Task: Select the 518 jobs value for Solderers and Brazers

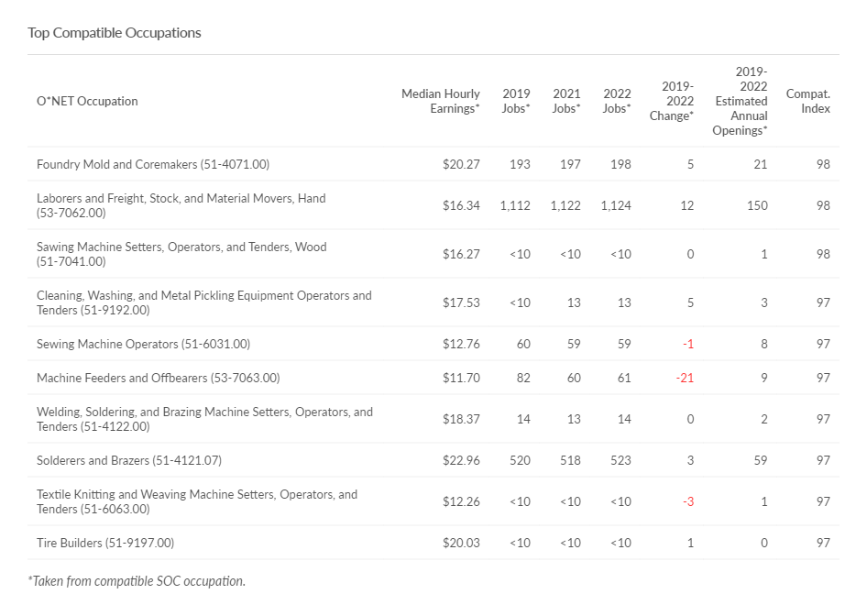Action: tap(570, 460)
